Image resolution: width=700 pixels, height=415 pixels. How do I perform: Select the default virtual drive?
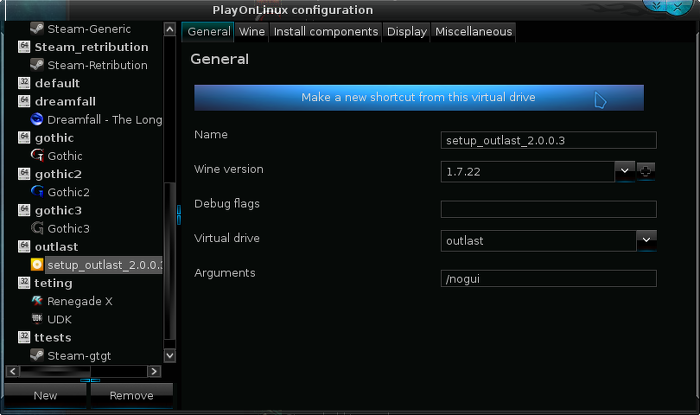57,83
